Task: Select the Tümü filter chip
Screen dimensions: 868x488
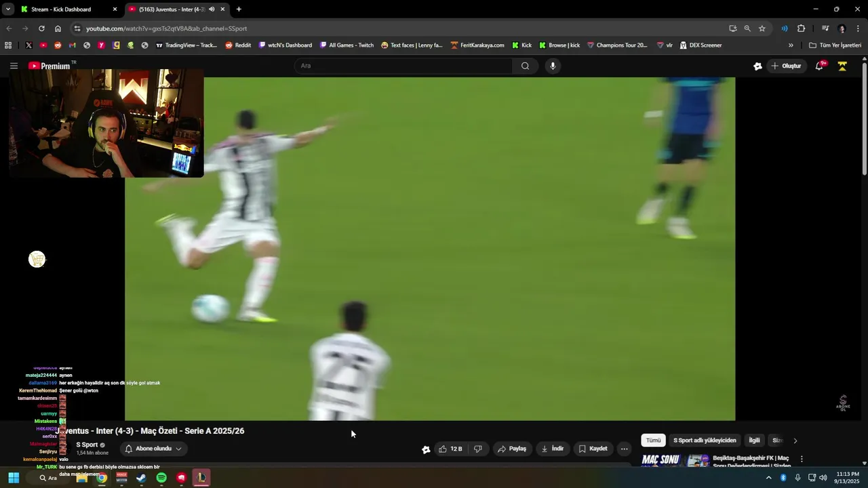Action: [x=653, y=441]
